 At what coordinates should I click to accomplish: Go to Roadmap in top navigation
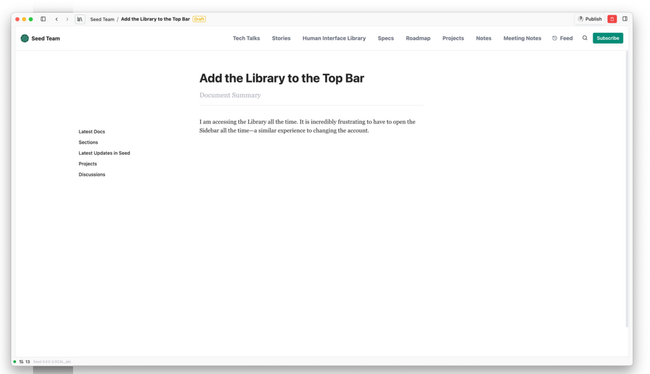tap(418, 38)
